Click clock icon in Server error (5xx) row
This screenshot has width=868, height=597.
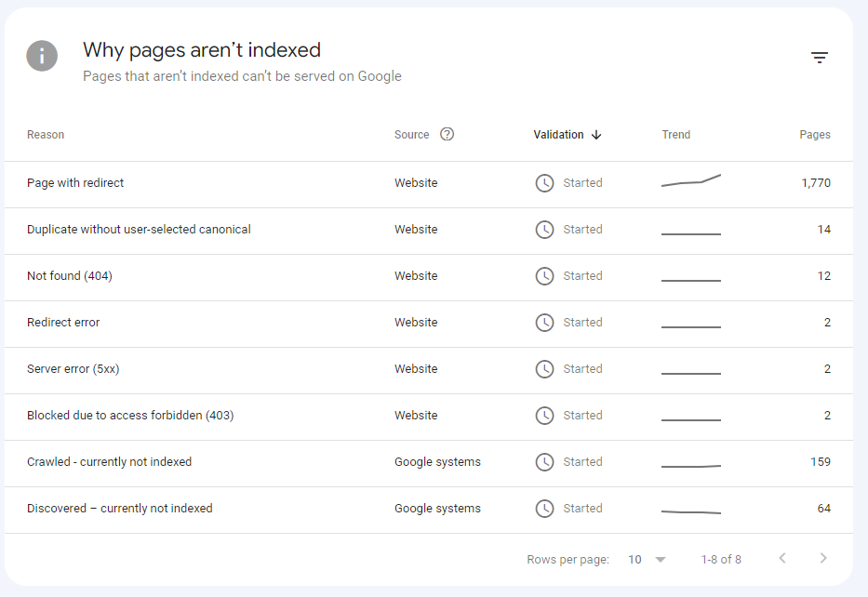[544, 369]
